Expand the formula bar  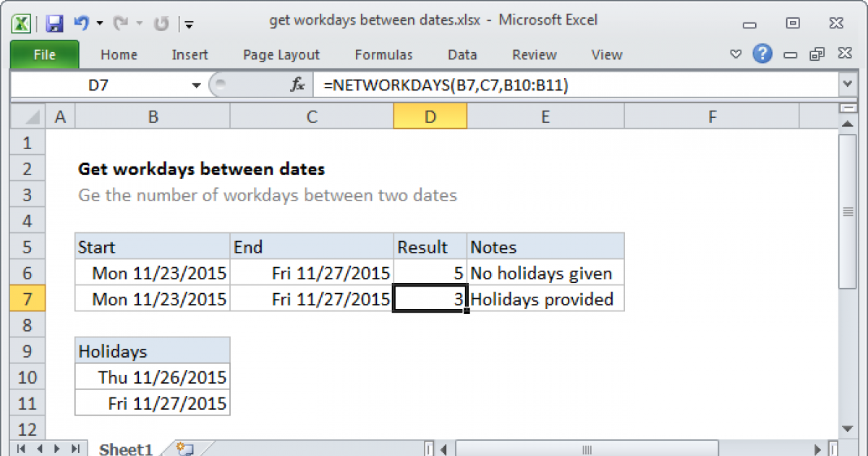[x=847, y=85]
